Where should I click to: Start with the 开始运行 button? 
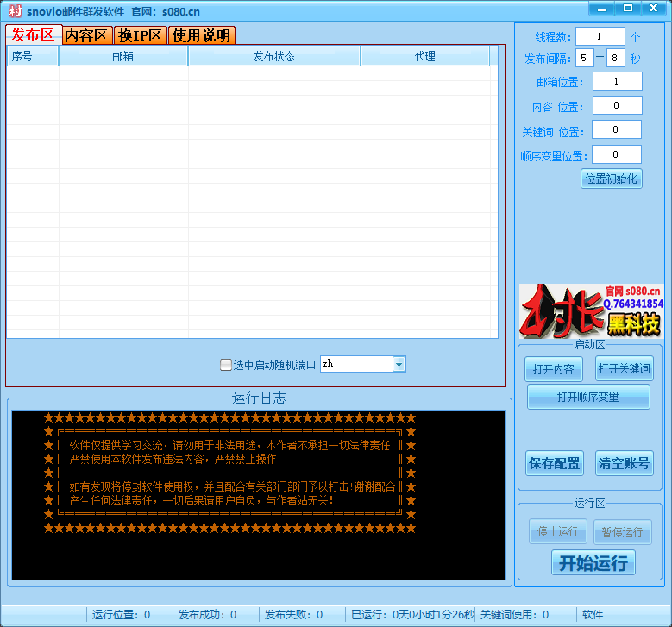[x=593, y=562]
